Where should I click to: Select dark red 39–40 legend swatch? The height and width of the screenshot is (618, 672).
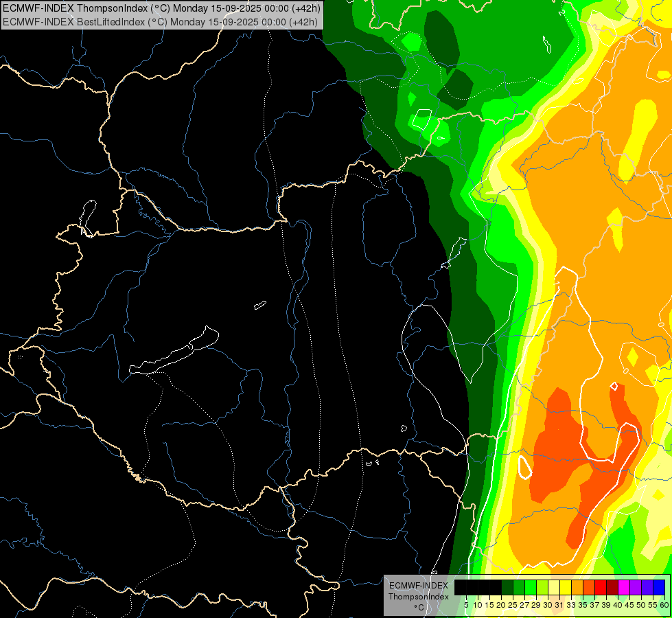click(612, 587)
